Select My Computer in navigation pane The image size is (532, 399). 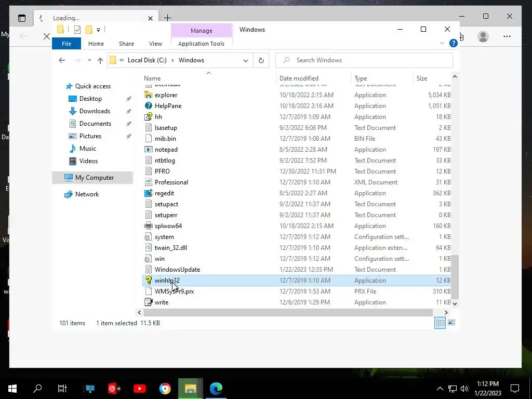pos(92,178)
